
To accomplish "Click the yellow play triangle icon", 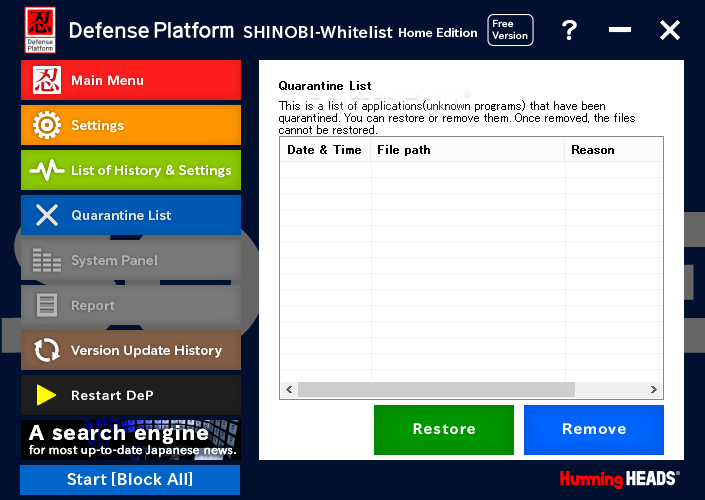I will 46,395.
